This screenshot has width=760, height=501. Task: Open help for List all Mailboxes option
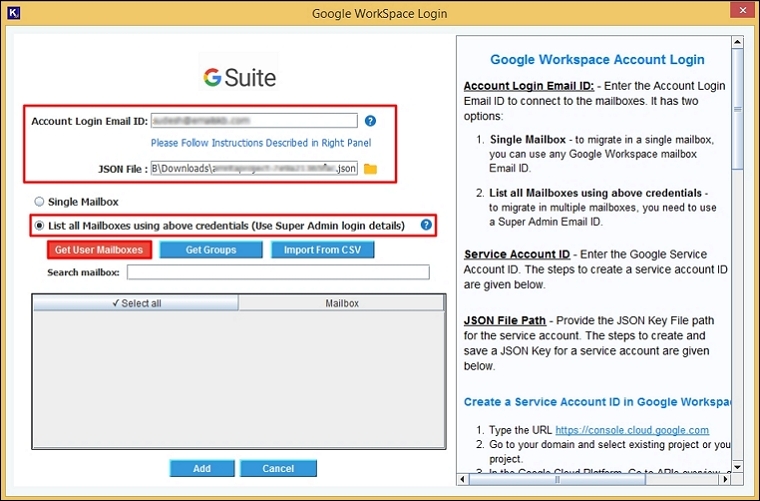(426, 225)
